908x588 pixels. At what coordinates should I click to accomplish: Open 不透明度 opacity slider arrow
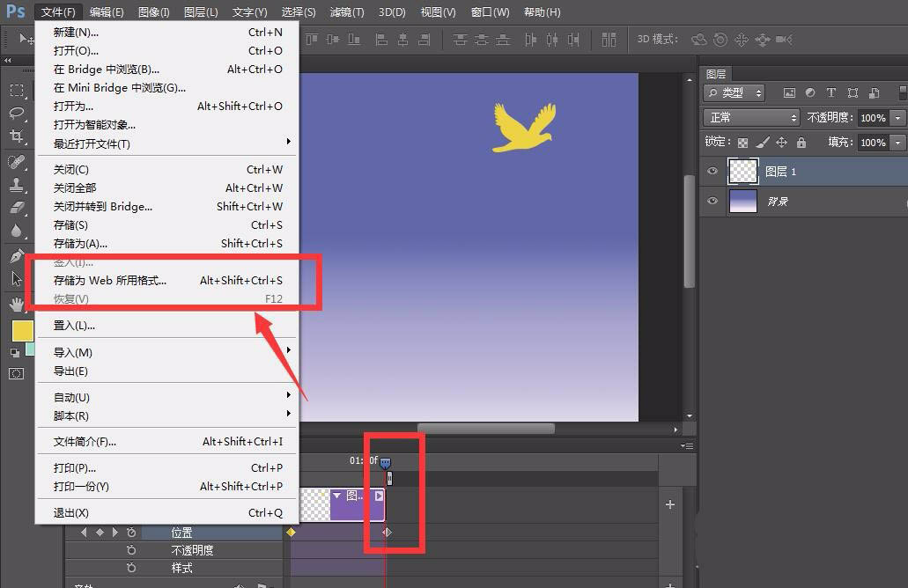point(897,117)
